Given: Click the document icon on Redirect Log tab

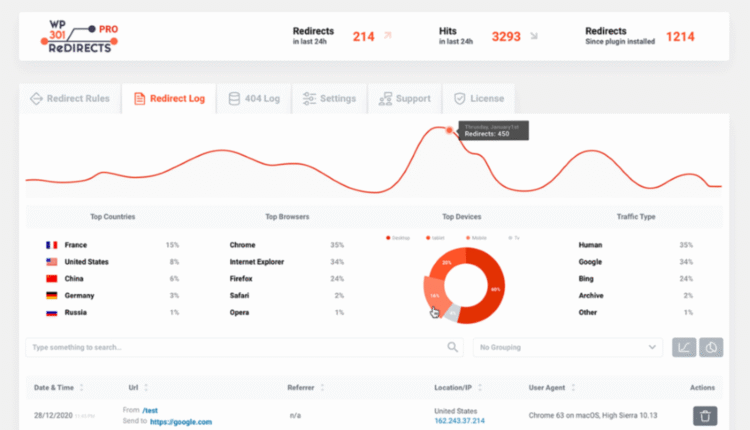Looking at the screenshot, I should (139, 99).
